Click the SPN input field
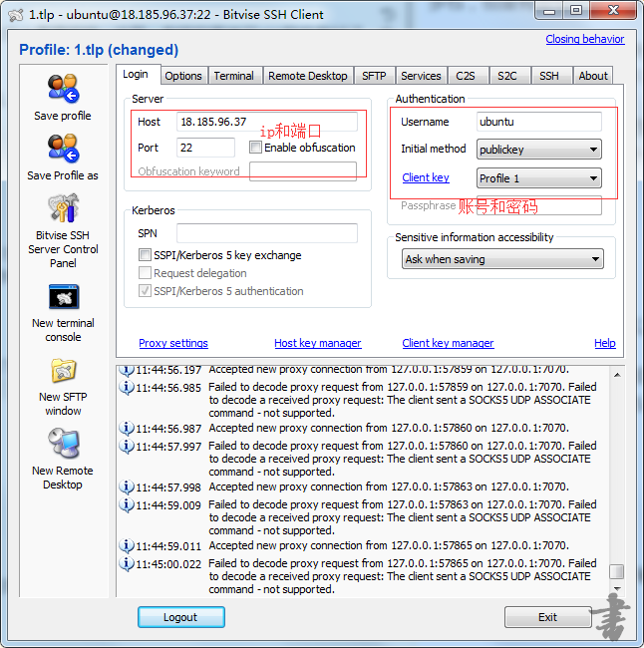644x648 pixels. coord(267,233)
